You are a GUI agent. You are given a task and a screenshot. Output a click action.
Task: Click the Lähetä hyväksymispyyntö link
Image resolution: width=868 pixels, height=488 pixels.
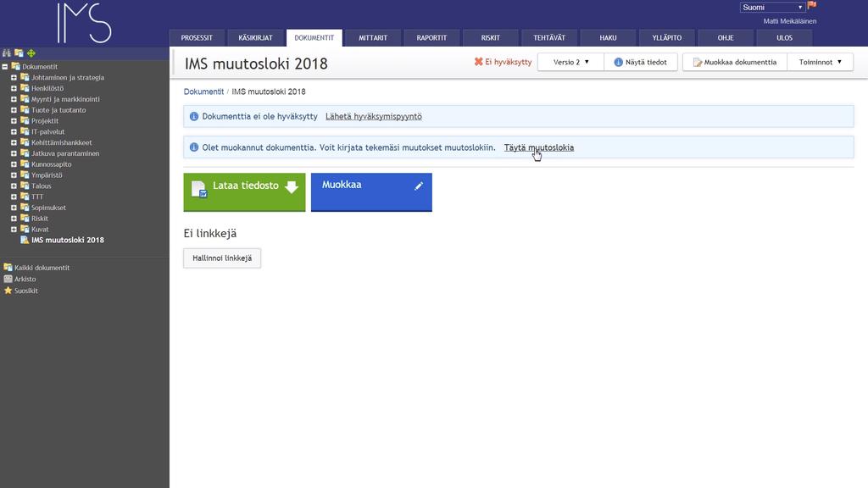click(374, 116)
